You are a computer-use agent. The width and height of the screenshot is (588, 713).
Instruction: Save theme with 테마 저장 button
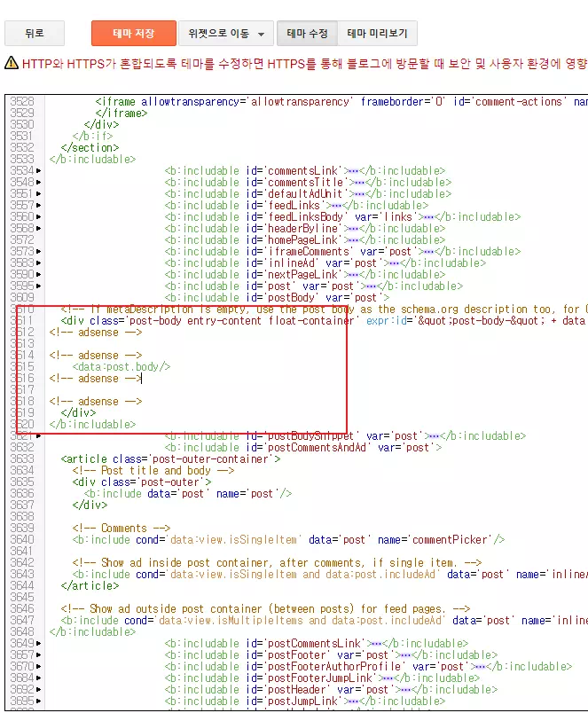pyautogui.click(x=134, y=33)
